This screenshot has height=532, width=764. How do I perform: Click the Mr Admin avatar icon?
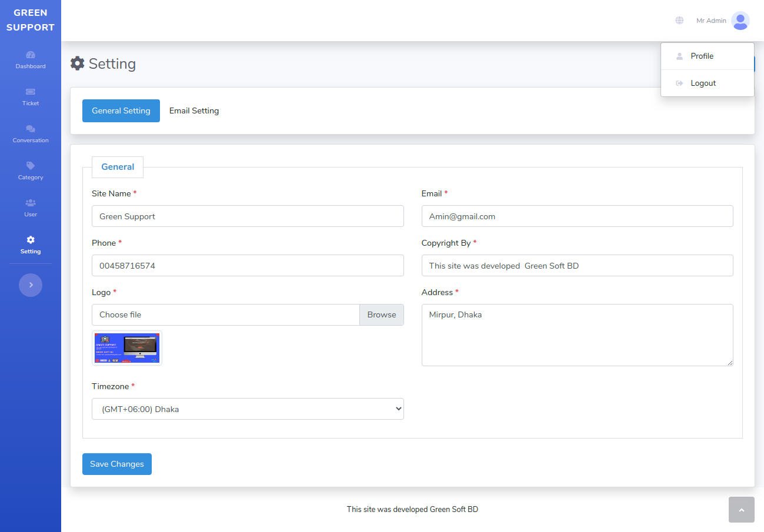coord(740,21)
